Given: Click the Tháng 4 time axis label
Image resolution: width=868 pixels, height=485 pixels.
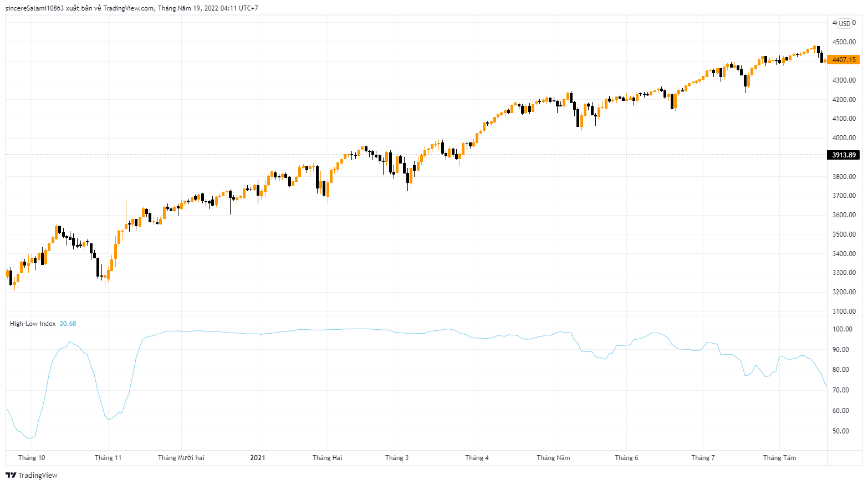Looking at the screenshot, I should click(x=477, y=458).
